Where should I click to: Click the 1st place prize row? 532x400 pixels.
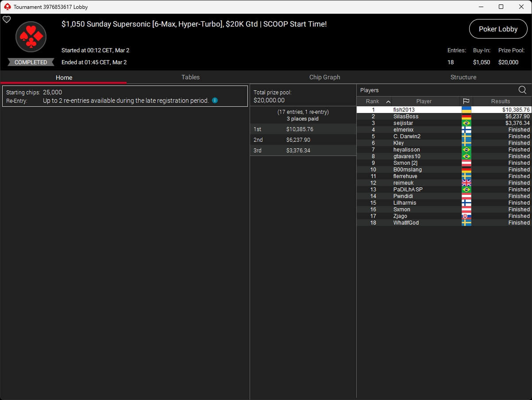point(303,129)
